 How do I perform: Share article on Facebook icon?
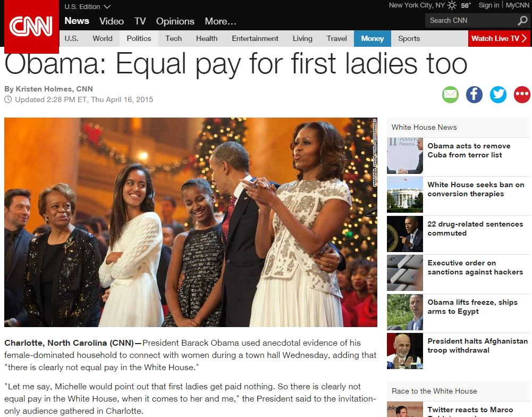click(474, 94)
